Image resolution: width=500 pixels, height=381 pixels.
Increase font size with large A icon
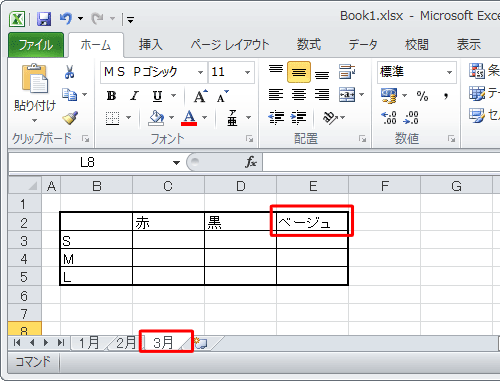tap(201, 96)
